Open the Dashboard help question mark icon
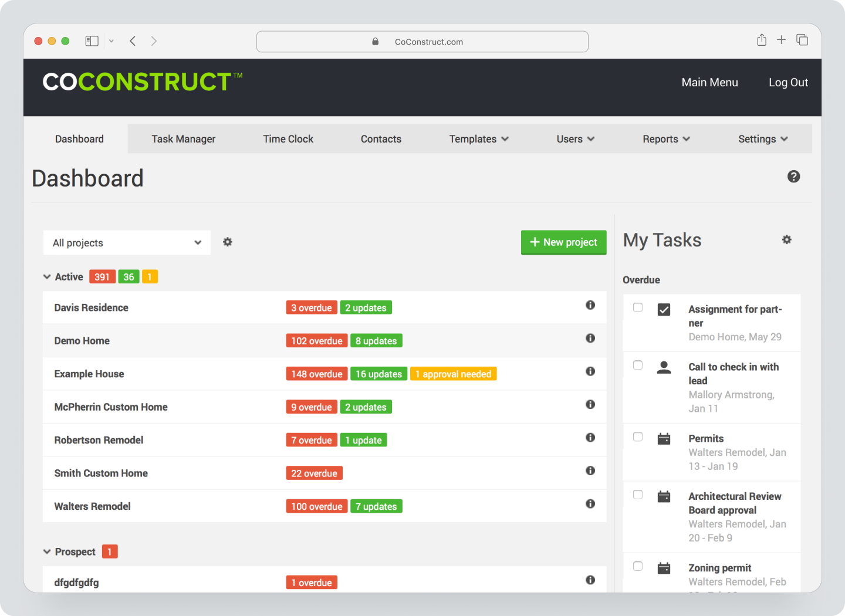Viewport: 845px width, 616px height. [794, 177]
